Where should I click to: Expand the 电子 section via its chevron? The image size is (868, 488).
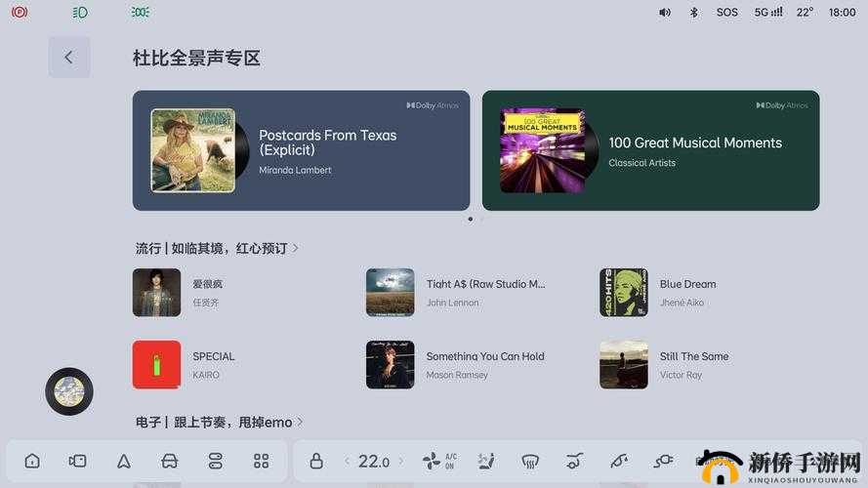tap(300, 422)
